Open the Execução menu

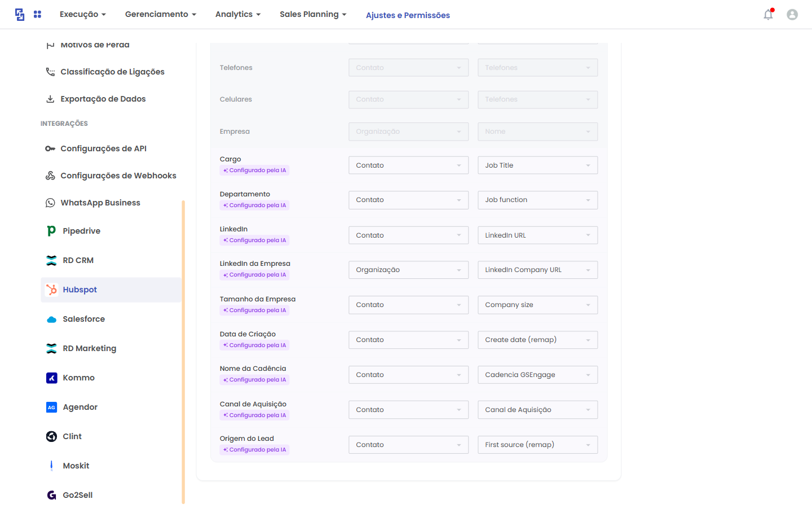[x=83, y=14]
